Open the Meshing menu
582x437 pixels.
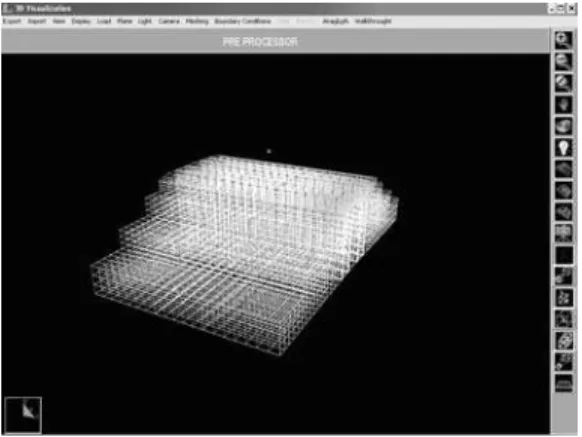click(x=197, y=21)
